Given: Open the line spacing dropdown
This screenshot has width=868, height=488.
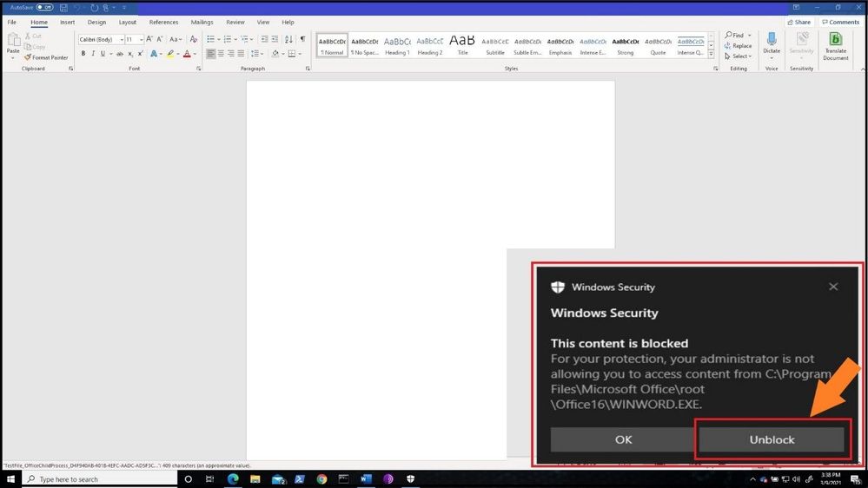Looking at the screenshot, I should pyautogui.click(x=255, y=54).
